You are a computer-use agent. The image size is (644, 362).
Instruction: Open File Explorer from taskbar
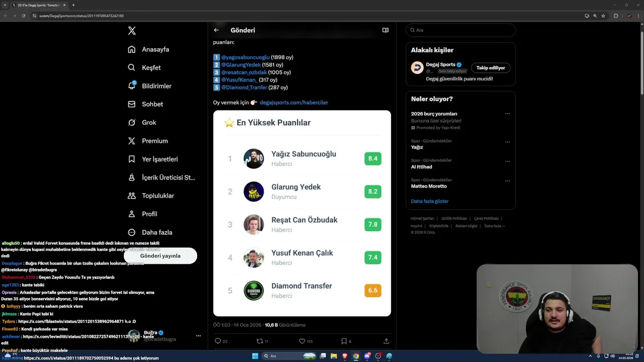(334, 356)
